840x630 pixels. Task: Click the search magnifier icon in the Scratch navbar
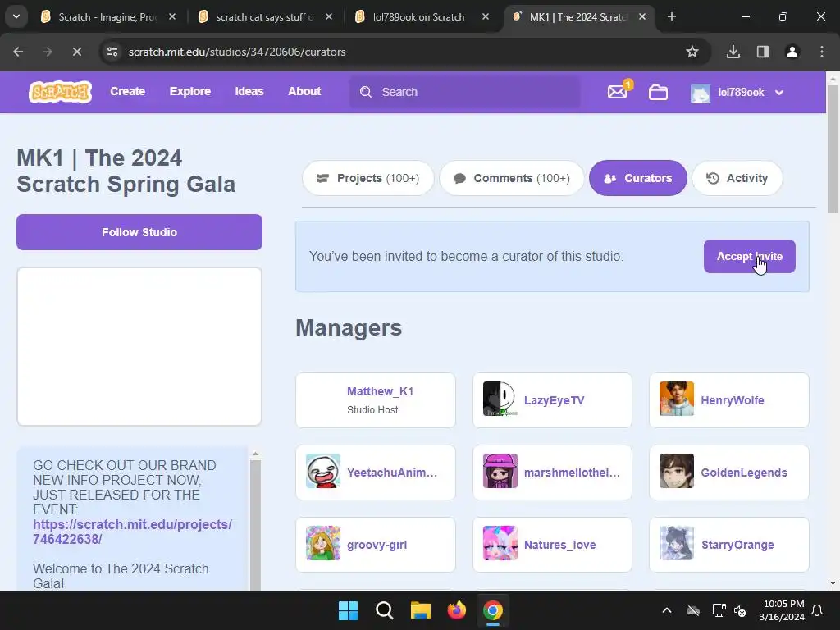pyautogui.click(x=366, y=92)
